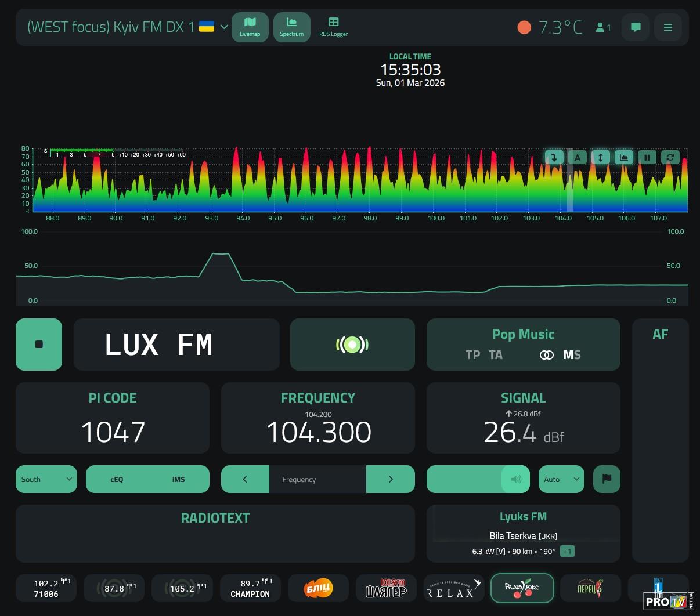Pause the spectrum display
Image resolution: width=700 pixels, height=616 pixels.
point(647,157)
